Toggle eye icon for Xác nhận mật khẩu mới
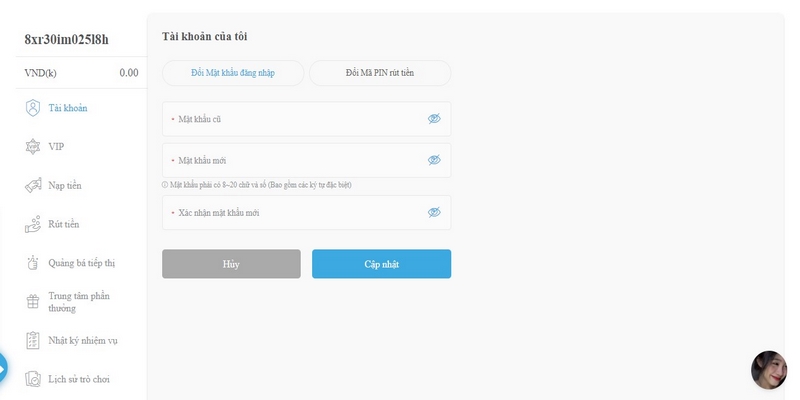The image size is (800, 400). pyautogui.click(x=434, y=212)
